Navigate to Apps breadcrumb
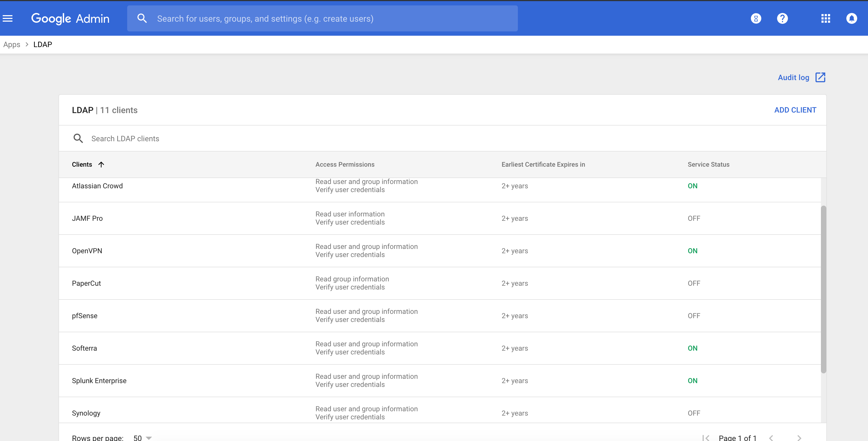868x441 pixels. click(12, 44)
